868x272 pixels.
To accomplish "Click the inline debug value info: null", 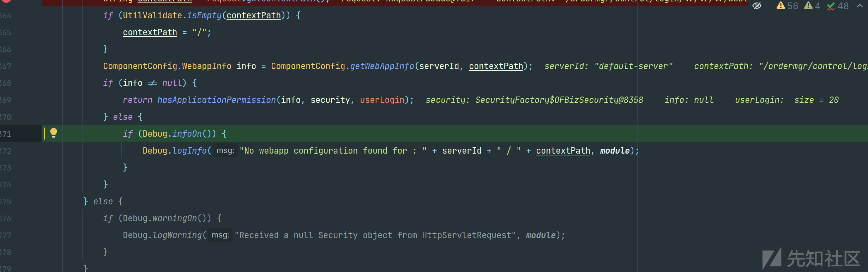I will point(689,100).
